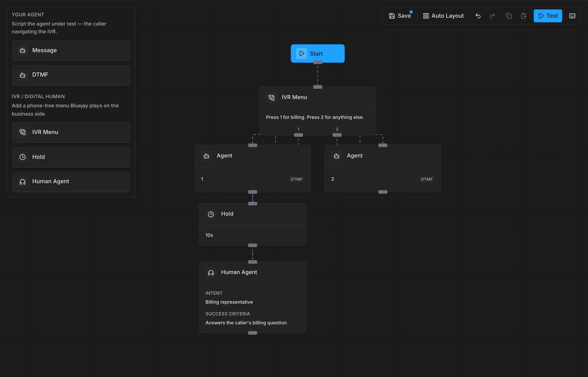The height and width of the screenshot is (377, 588).
Task: Add a DTMF block from the sidebar
Action: [x=71, y=75]
